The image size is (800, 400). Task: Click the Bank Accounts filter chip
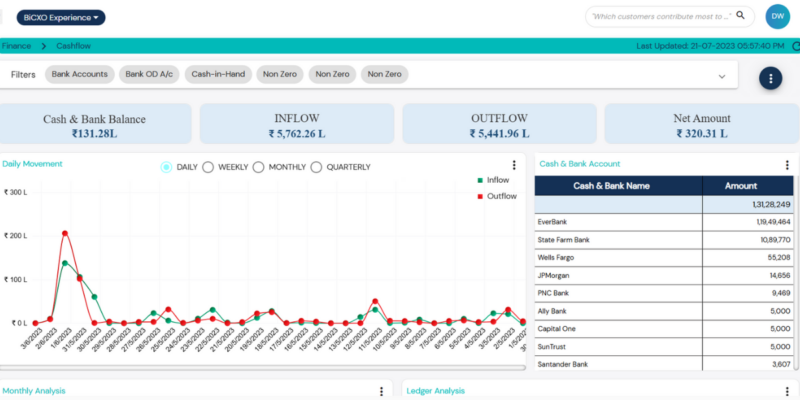coord(80,74)
